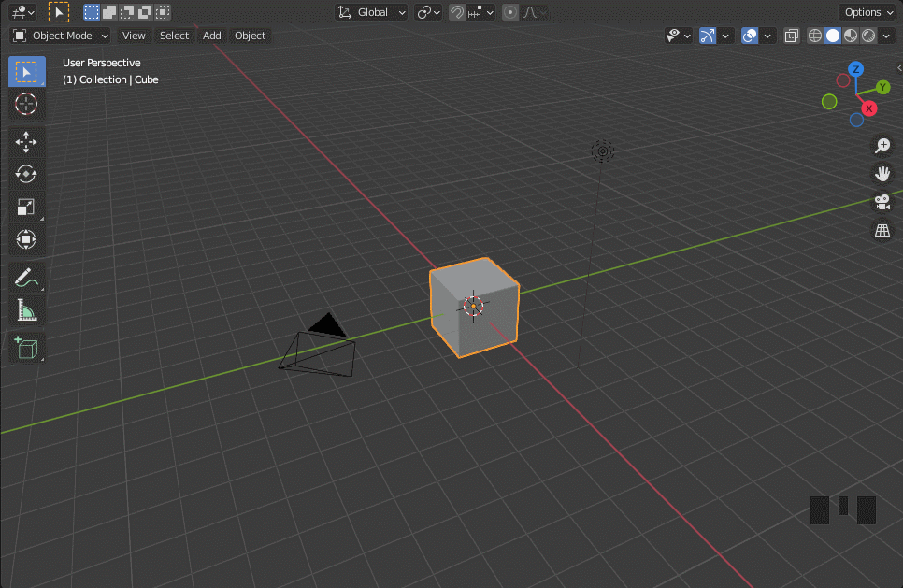Select the point light object

pos(602,151)
